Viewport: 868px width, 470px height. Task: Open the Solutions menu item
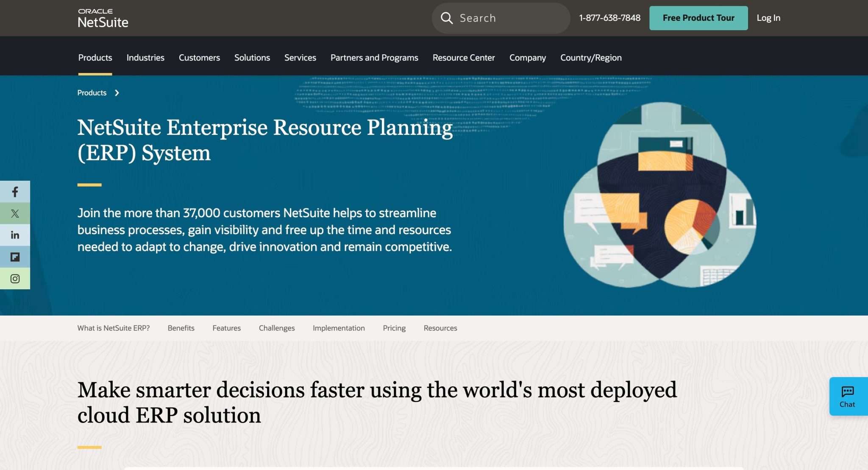[252, 58]
